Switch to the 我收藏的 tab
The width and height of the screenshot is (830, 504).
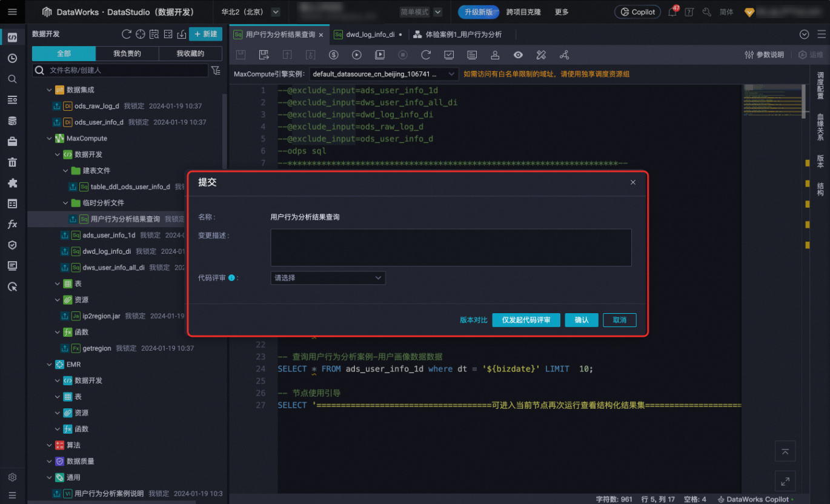(x=190, y=53)
